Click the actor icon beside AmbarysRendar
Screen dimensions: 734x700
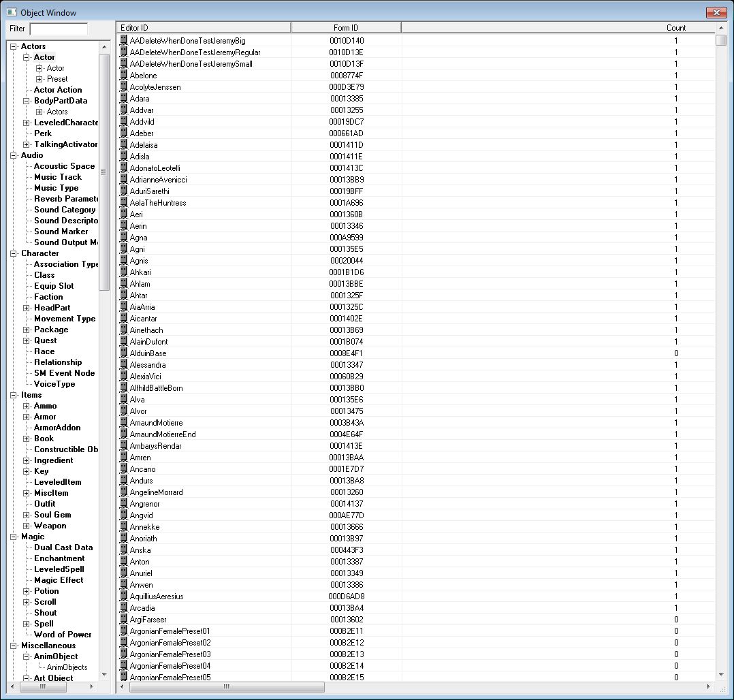coord(124,445)
